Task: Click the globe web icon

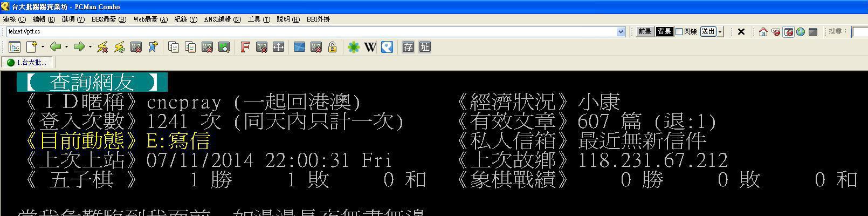Action: 801,32
